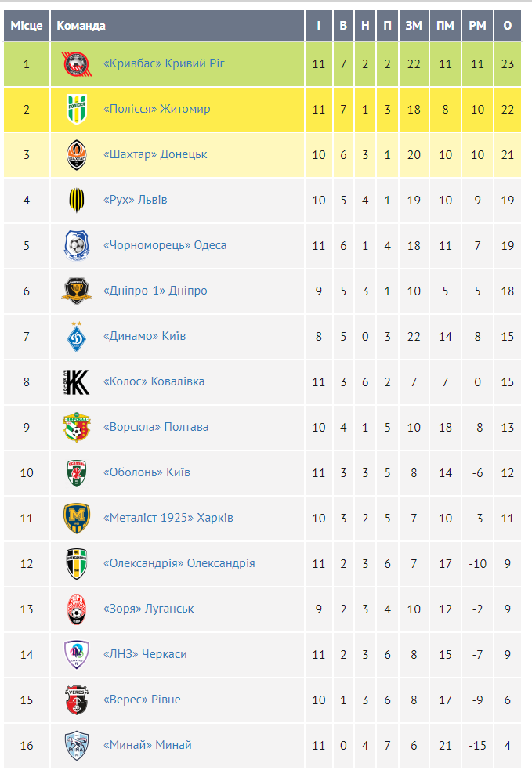The image size is (532, 770).
Task: Click the Shakhtar Donetsk club logo
Action: coord(77,154)
